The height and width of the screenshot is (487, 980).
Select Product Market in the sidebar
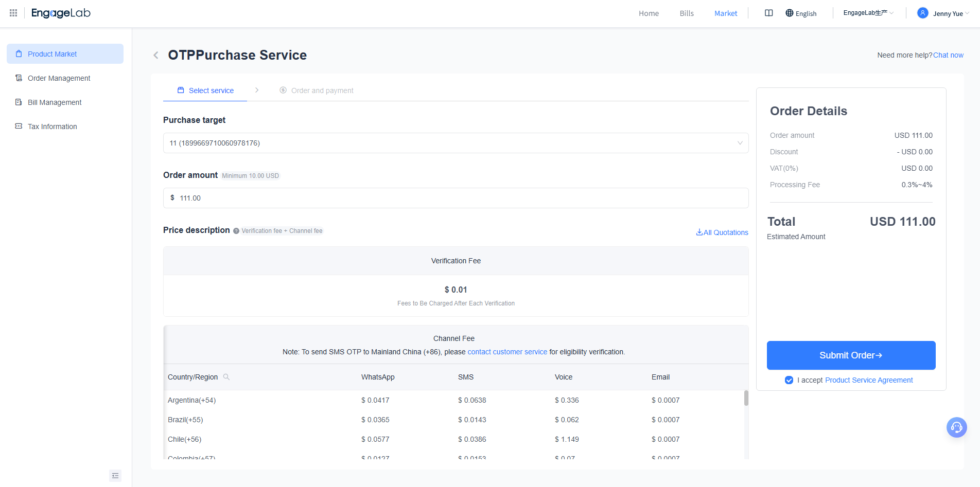pos(65,53)
